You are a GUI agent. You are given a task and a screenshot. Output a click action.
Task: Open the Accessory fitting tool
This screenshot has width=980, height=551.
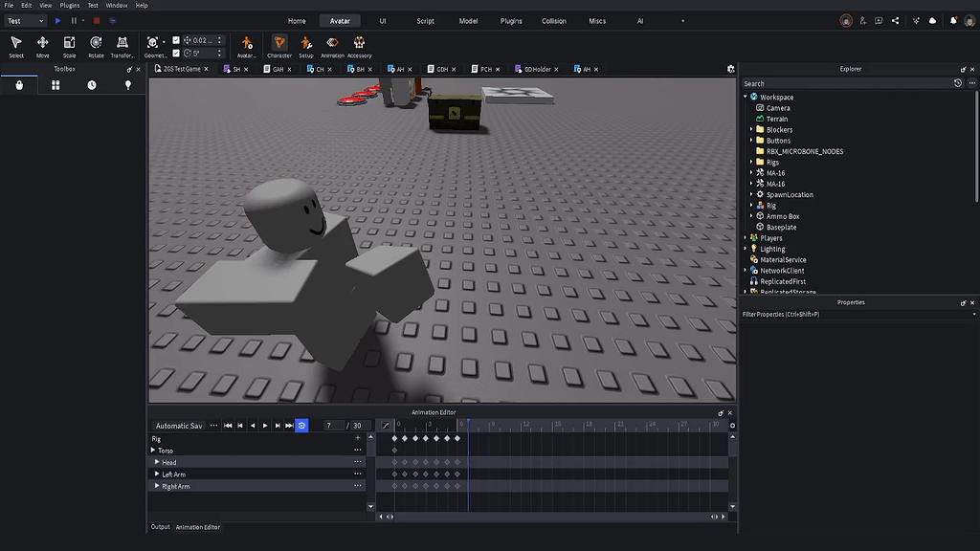coord(360,46)
